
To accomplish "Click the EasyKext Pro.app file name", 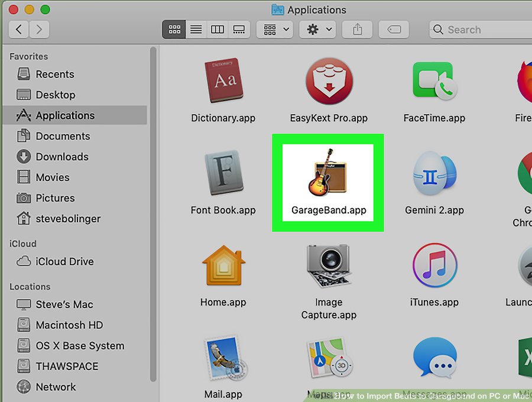I will tap(329, 118).
